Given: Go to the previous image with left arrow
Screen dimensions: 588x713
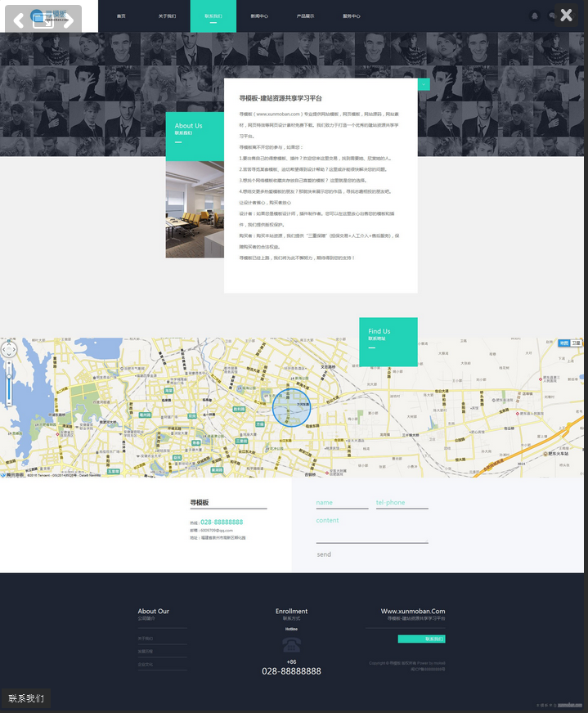Looking at the screenshot, I should click(x=18, y=21).
